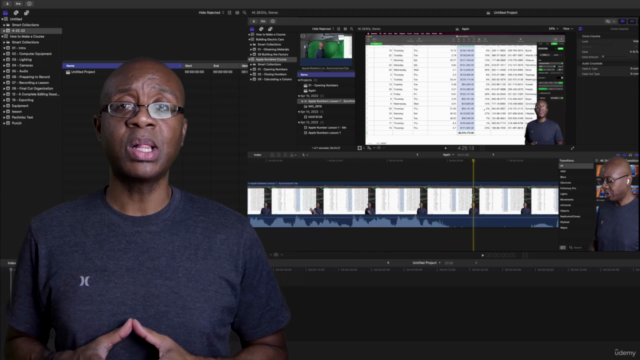Expand Smart Collections under Untitled library

4,25
